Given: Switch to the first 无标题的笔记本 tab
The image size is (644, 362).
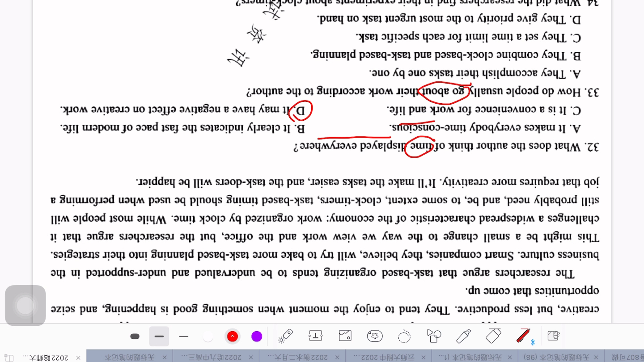Looking at the screenshot, I should coord(129,358).
